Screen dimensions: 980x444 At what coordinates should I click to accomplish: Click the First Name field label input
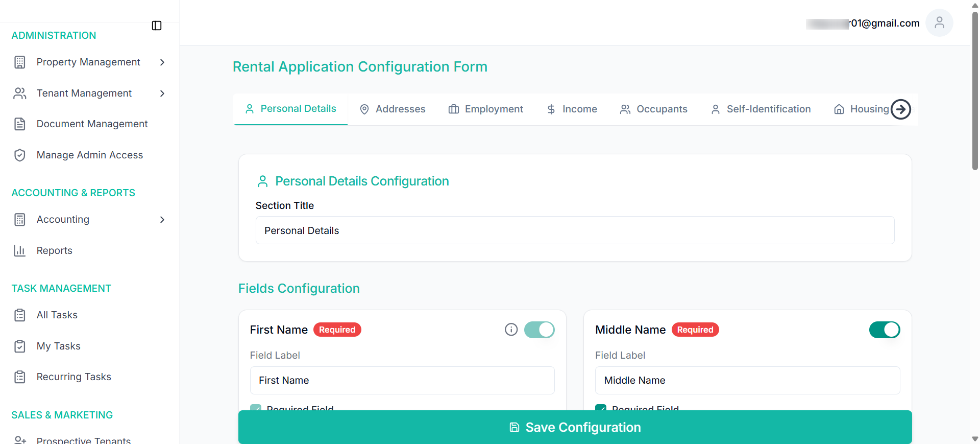402,380
